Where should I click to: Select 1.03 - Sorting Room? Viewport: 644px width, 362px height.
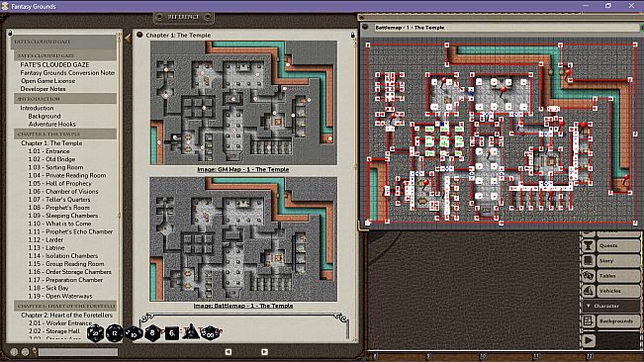55,167
